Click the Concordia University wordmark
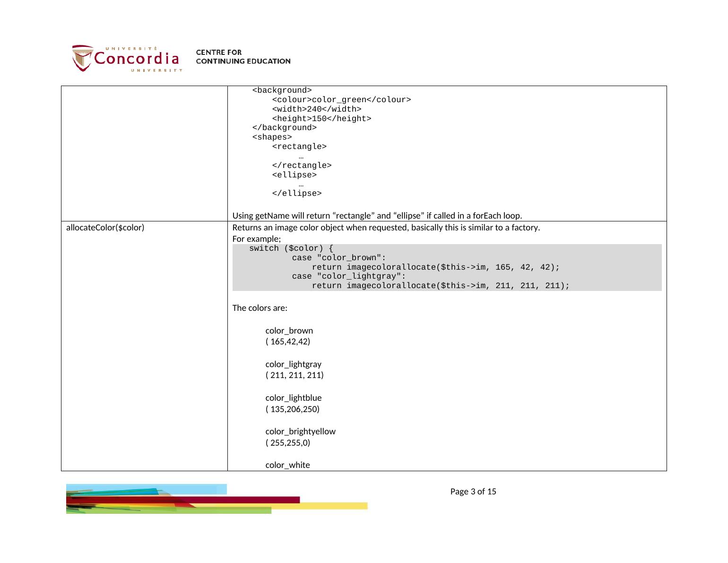Image resolution: width=728 pixels, height=563 pixels. pos(137,59)
